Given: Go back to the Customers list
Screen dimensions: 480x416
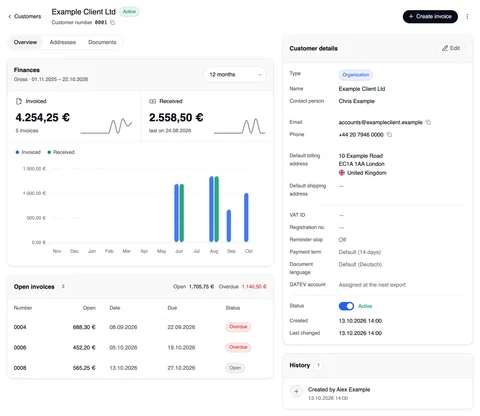Looking at the screenshot, I should [x=25, y=16].
